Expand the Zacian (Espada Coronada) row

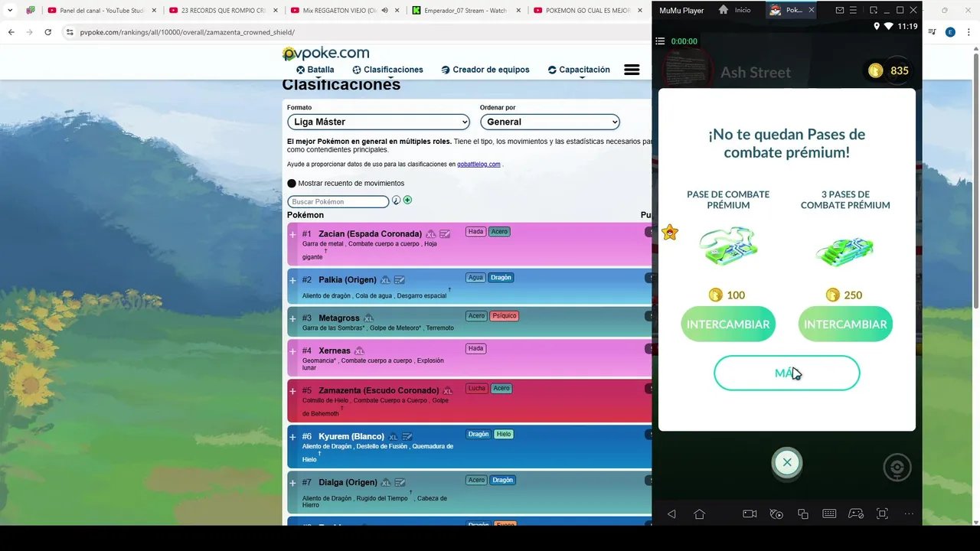pyautogui.click(x=292, y=234)
